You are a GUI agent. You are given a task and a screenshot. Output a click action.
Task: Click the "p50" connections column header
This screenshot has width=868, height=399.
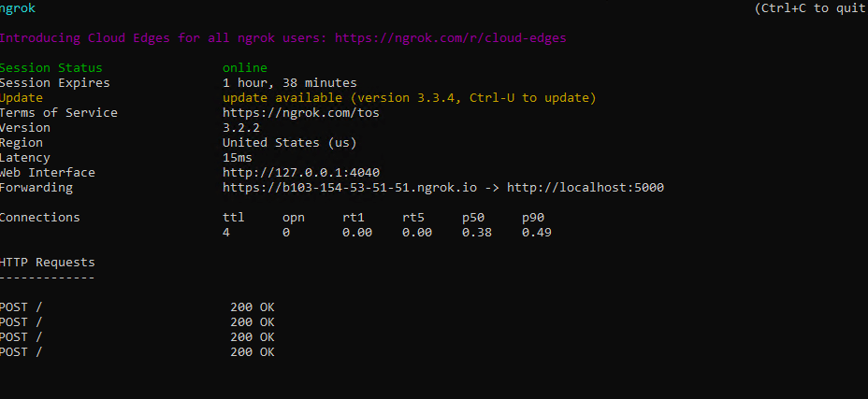[472, 218]
